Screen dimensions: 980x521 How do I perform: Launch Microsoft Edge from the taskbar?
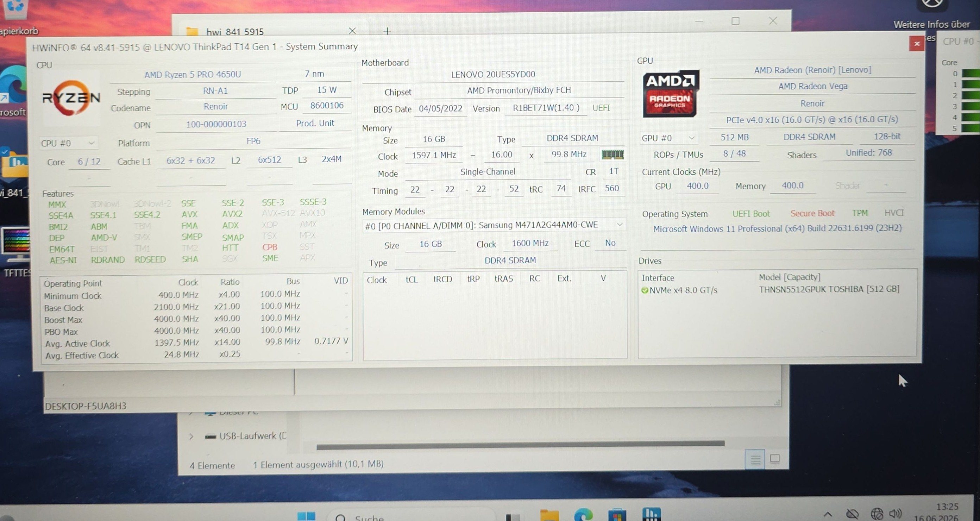pyautogui.click(x=583, y=515)
